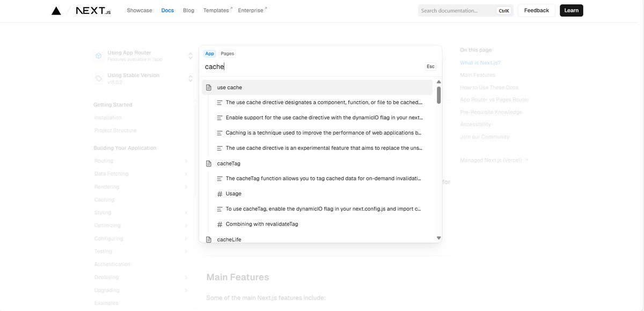Jump to Main Features in page outline
Image resolution: width=644 pixels, height=311 pixels.
[x=478, y=75]
